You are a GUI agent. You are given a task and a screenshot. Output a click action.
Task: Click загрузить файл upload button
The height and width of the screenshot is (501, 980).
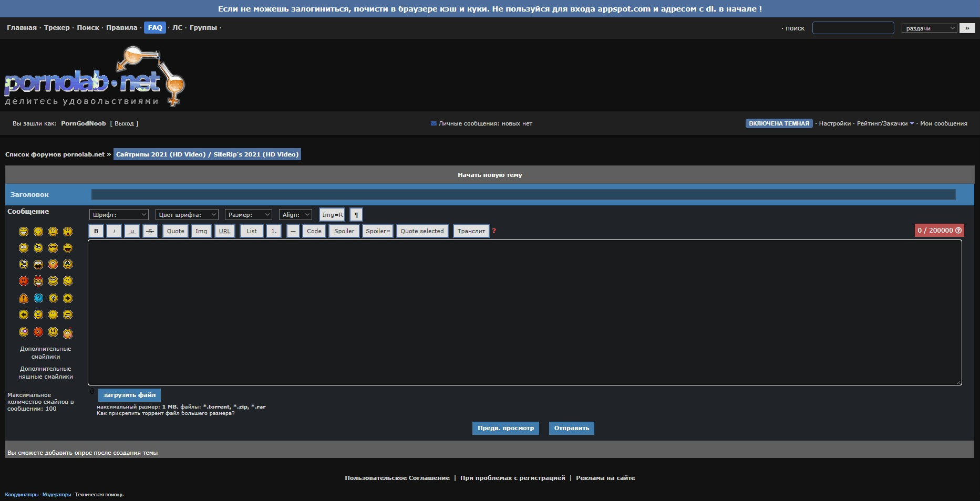(x=129, y=395)
